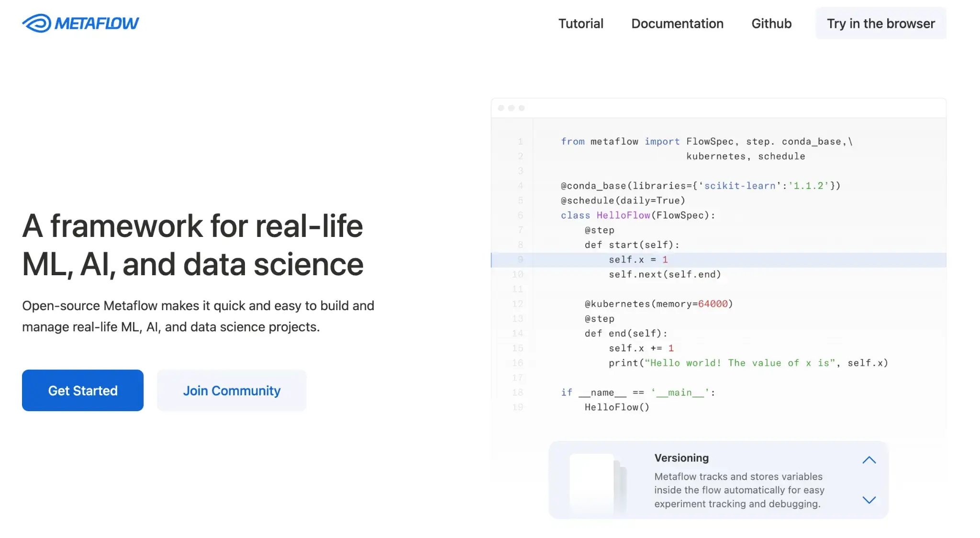
Task: Click the Versioning heading in the feature card
Action: (x=681, y=458)
